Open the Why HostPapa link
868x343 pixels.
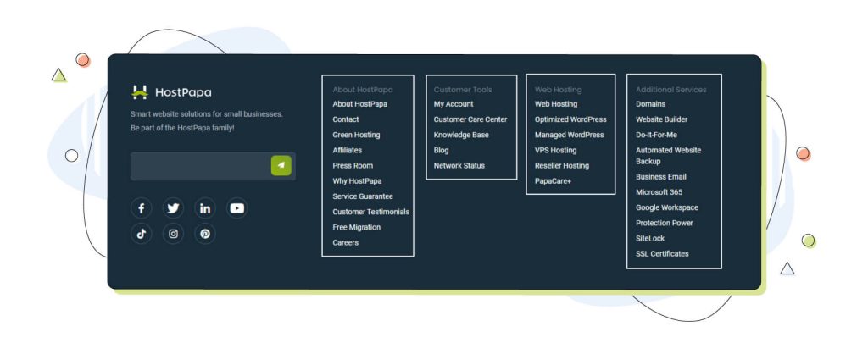pos(357,181)
